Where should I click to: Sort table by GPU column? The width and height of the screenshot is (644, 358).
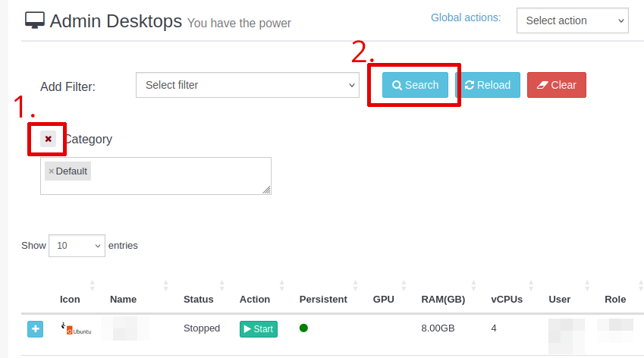tap(383, 300)
